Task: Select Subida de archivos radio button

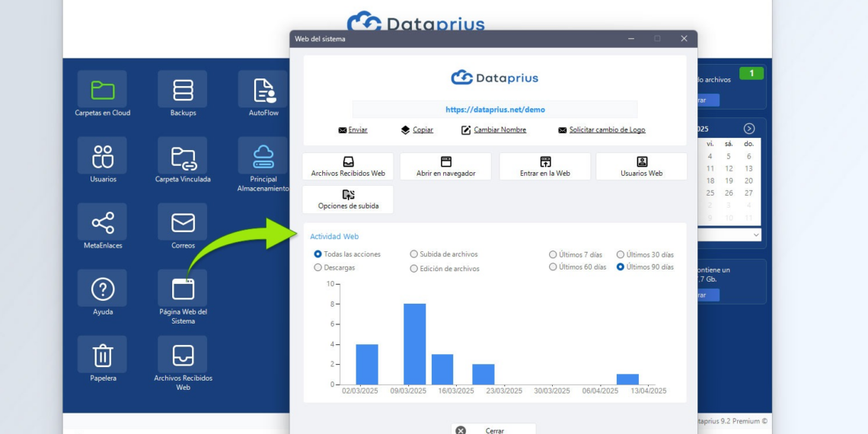Action: [413, 254]
